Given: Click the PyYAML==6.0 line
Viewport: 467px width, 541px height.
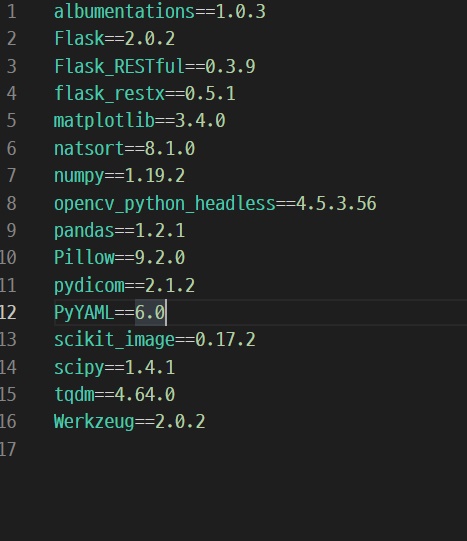Looking at the screenshot, I should [x=110, y=313].
